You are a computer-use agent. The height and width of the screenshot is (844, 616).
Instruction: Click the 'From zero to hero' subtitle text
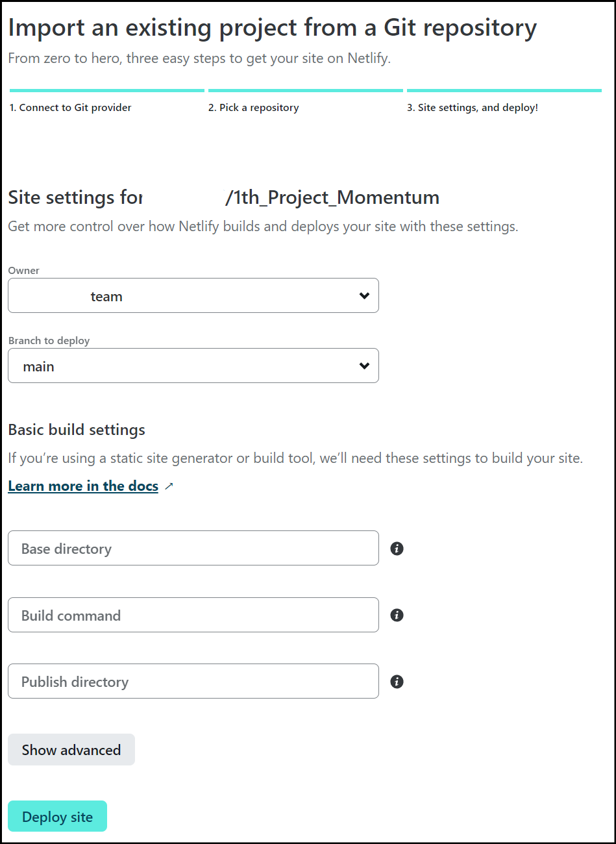coord(199,58)
